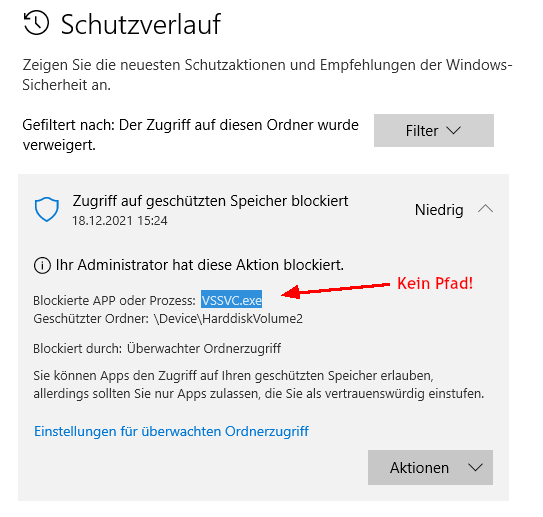Click the \Device\HarddiskVolume2 folder path
Image resolution: width=543 pixels, height=517 pixels.
pyautogui.click(x=229, y=319)
